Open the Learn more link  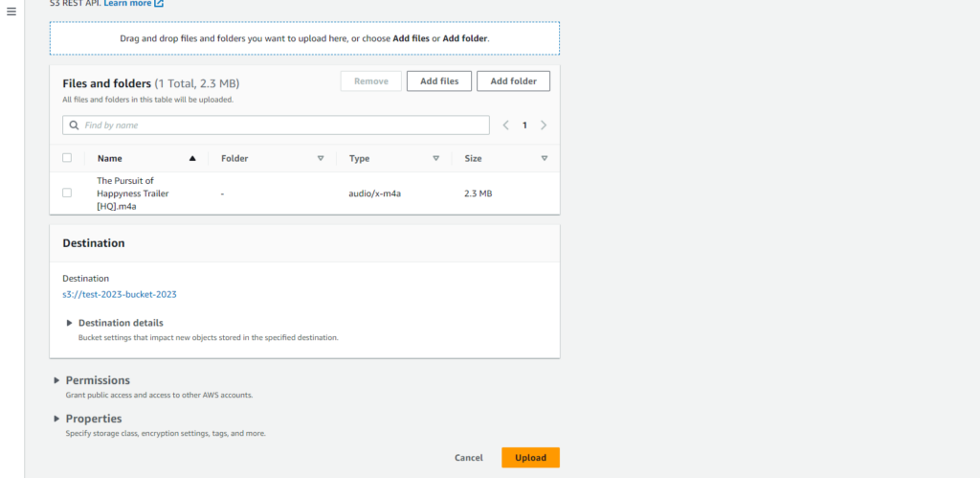point(127,3)
